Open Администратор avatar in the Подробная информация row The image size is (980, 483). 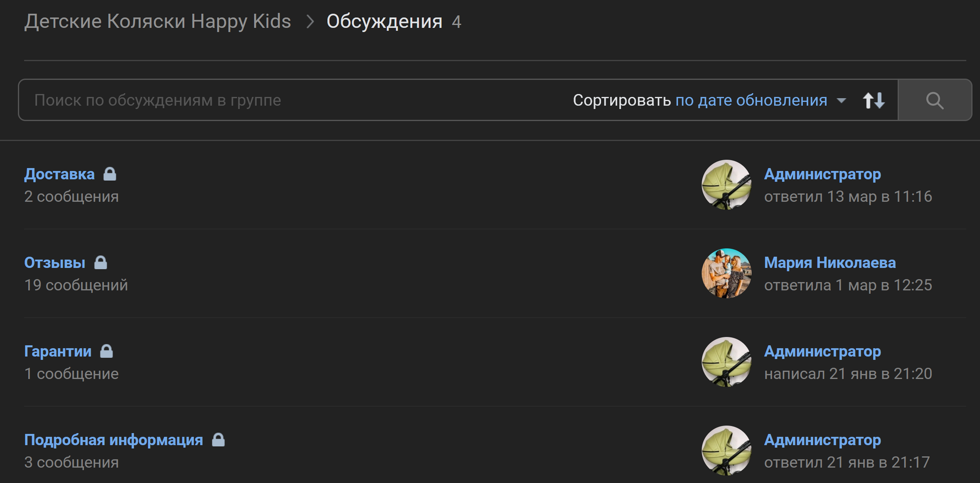click(726, 450)
